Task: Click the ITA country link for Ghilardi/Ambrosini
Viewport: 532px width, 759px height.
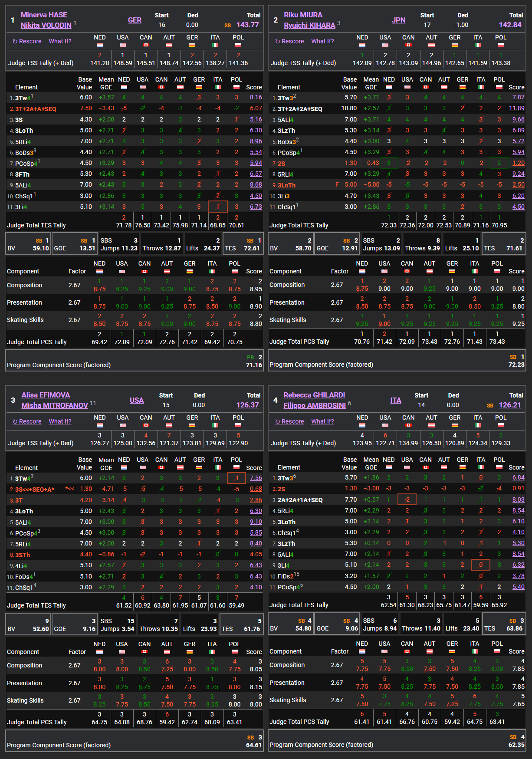Action: coord(395,400)
